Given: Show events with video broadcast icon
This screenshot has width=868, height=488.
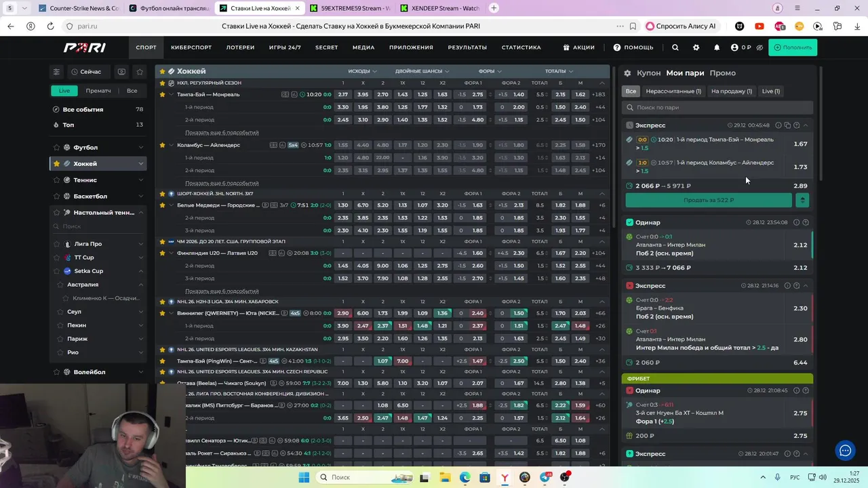Looking at the screenshot, I should [121, 72].
